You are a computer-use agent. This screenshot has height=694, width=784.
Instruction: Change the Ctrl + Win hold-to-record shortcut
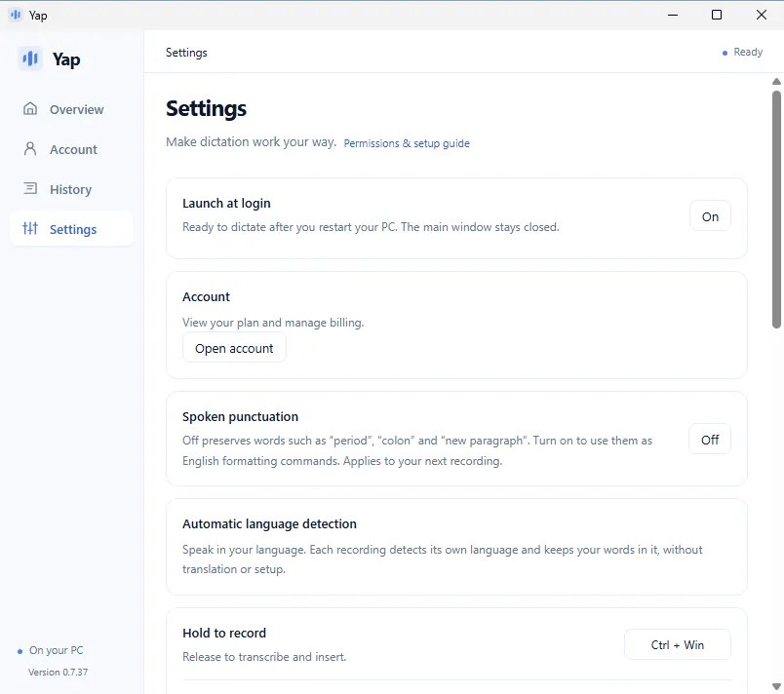pos(677,644)
